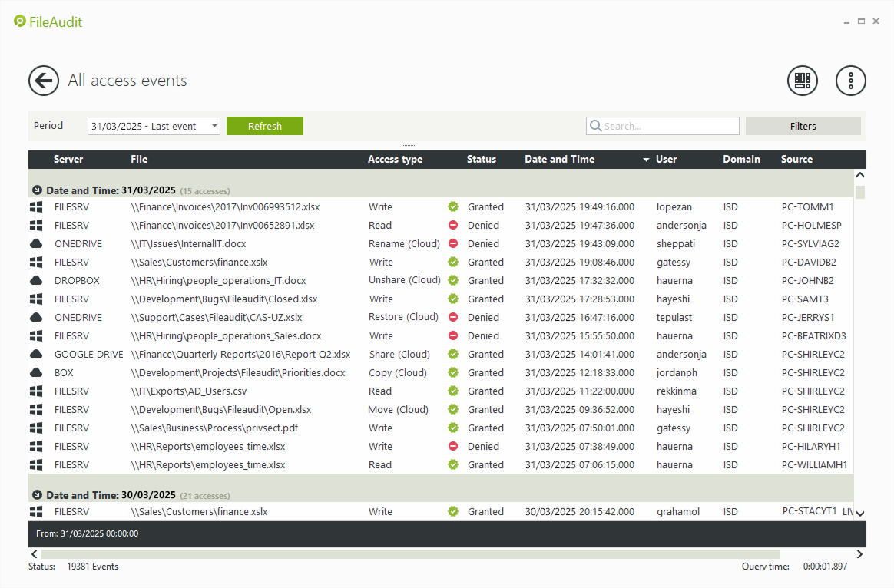Click cloud icon for CAS-UZ.xslx row

[36, 317]
